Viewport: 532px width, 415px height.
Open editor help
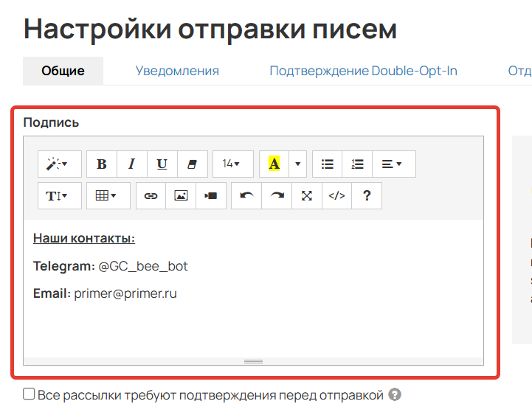tap(367, 195)
